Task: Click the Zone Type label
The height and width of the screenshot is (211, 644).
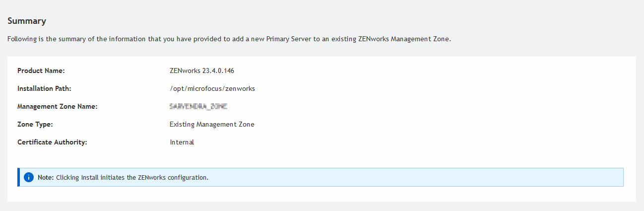Action: 35,124
